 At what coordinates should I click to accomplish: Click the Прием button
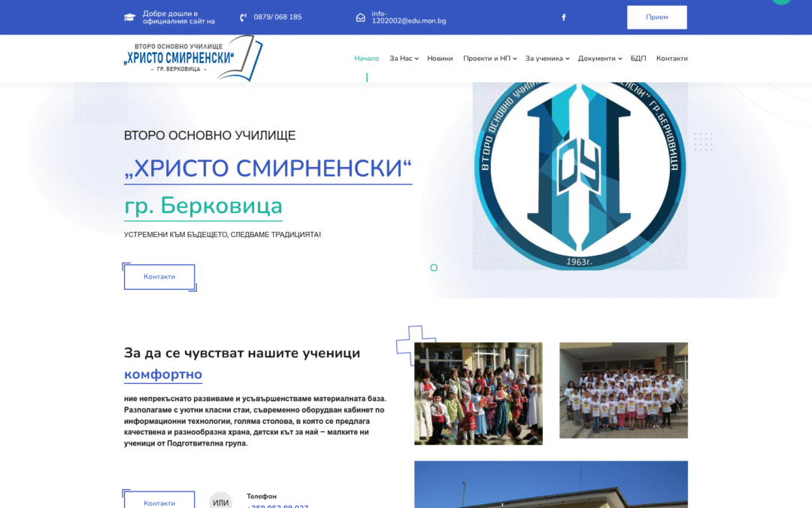[656, 17]
